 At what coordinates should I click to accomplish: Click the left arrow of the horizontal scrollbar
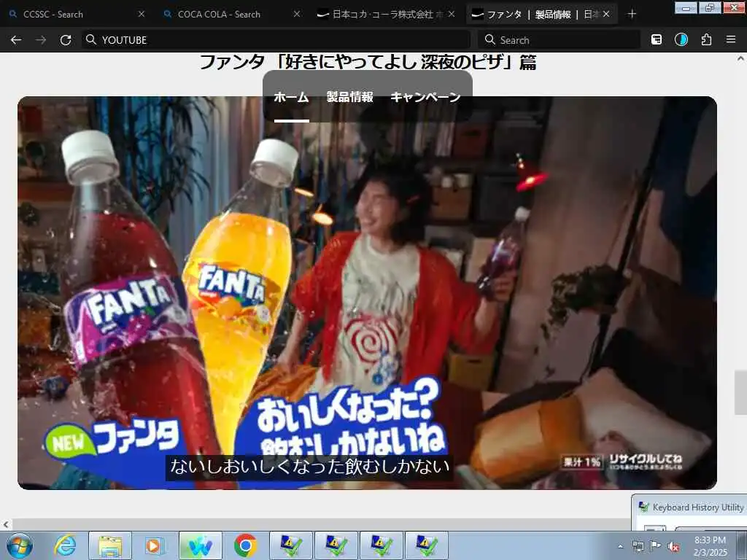coord(6,525)
